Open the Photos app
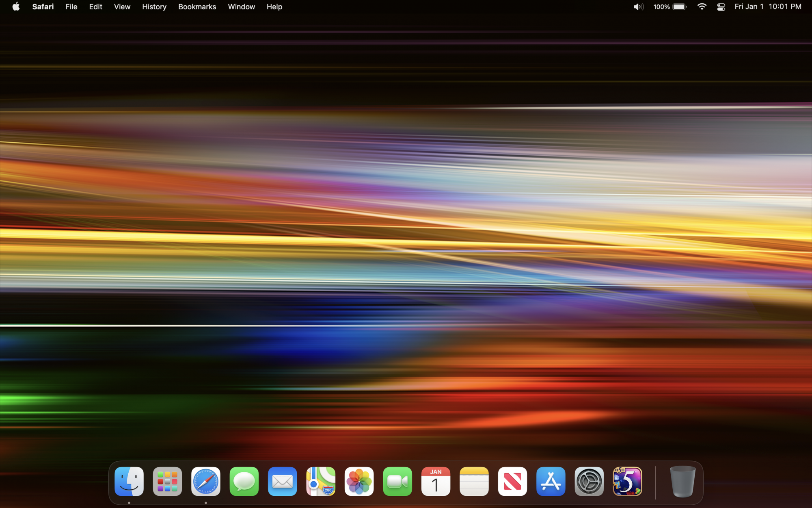 click(x=359, y=482)
